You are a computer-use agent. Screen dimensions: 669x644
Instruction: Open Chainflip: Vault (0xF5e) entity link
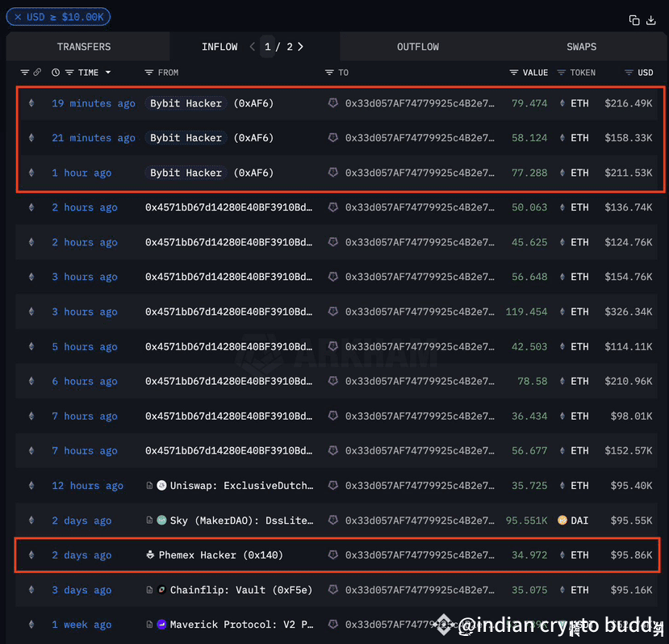point(241,590)
